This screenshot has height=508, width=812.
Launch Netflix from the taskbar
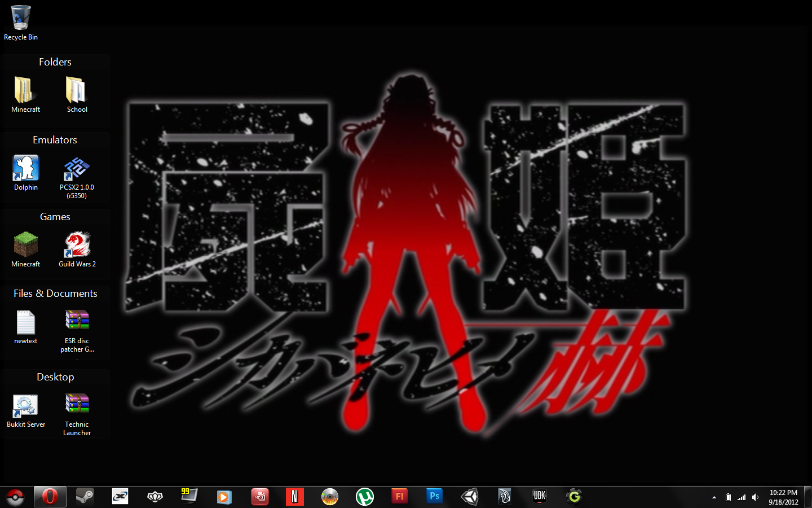(294, 497)
